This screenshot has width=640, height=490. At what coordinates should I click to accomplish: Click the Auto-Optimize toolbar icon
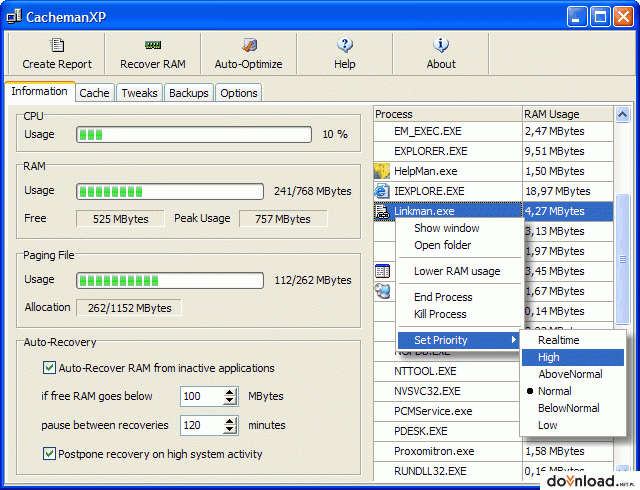(249, 45)
